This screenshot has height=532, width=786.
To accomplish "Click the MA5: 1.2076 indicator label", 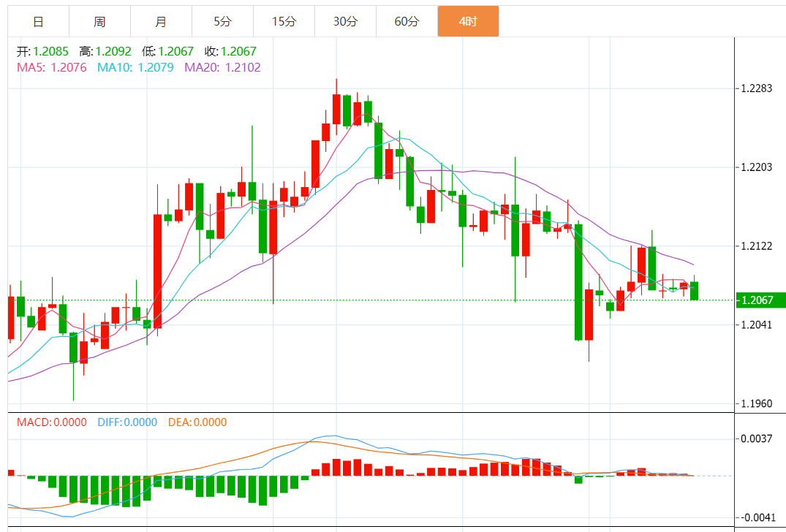I will pos(52,68).
